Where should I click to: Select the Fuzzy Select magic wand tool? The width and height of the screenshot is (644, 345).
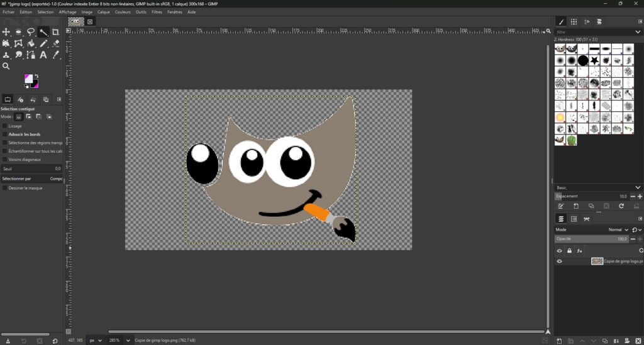click(x=43, y=32)
